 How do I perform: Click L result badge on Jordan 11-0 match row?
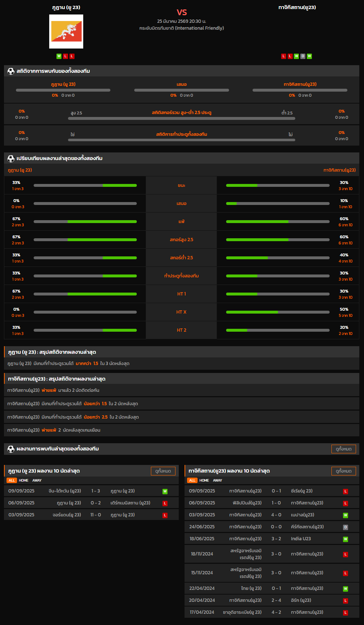coord(165,515)
